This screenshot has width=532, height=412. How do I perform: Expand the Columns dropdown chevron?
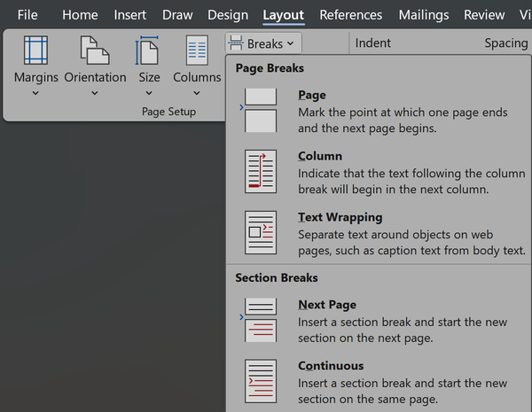[197, 93]
